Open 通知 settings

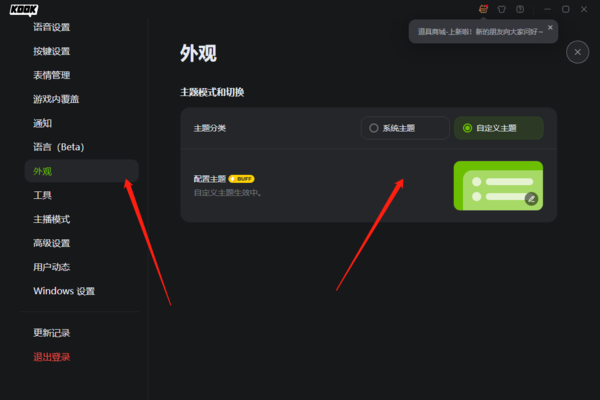click(42, 123)
